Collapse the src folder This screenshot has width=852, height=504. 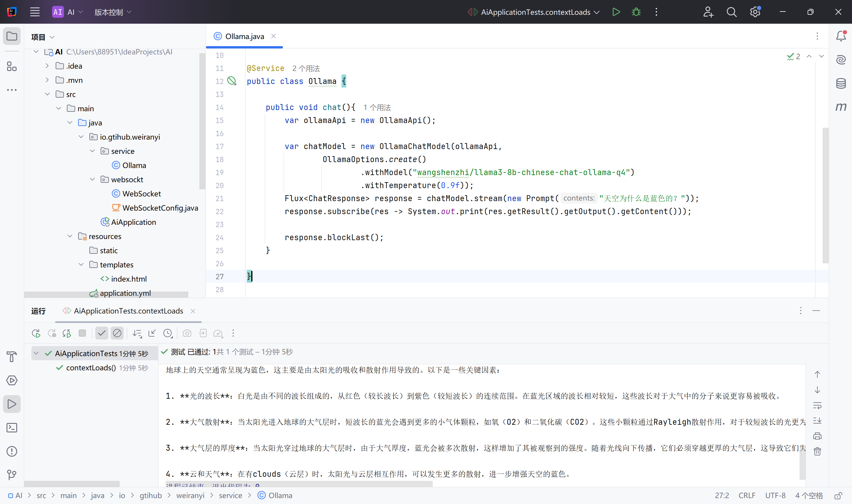click(47, 94)
